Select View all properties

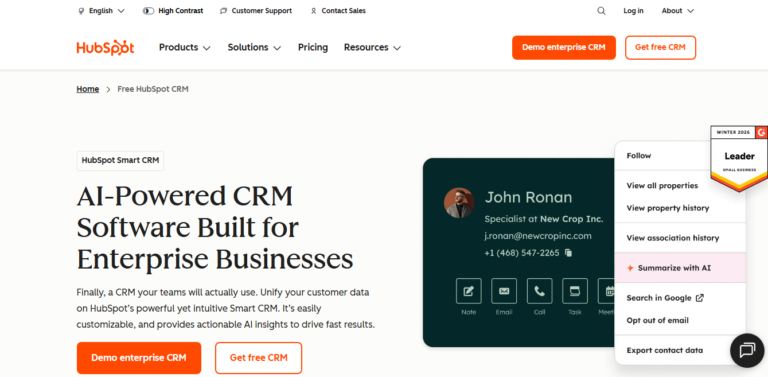(x=662, y=186)
